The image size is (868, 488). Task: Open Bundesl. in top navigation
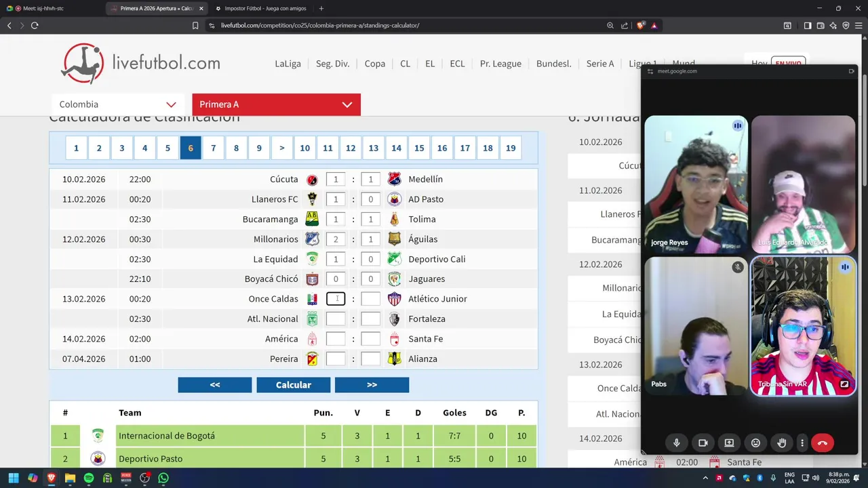click(554, 64)
